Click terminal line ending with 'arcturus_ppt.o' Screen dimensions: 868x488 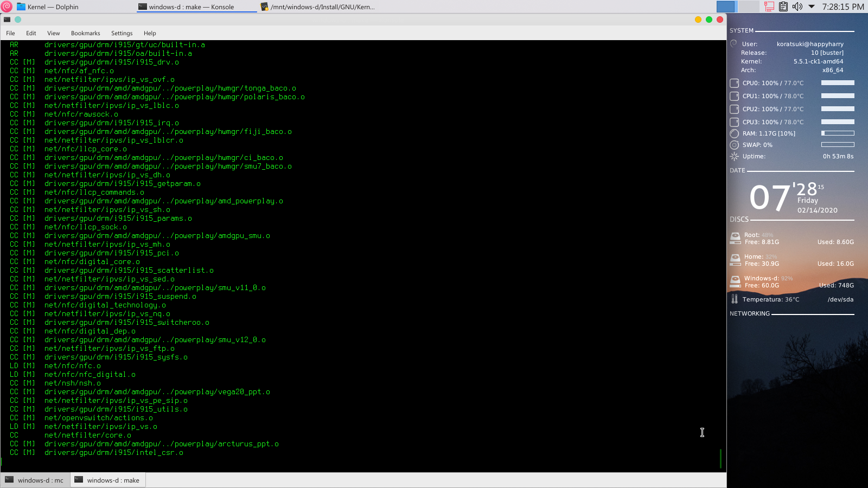162,444
